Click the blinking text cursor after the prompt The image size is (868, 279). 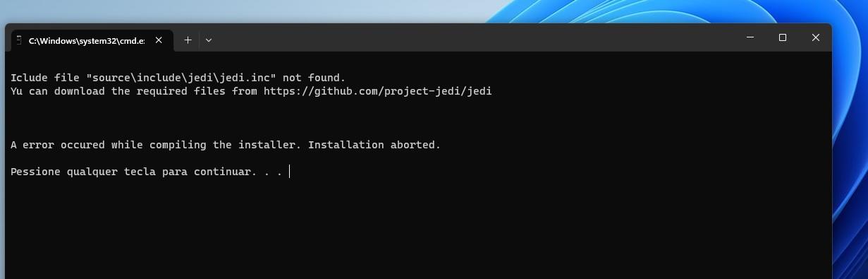click(289, 172)
